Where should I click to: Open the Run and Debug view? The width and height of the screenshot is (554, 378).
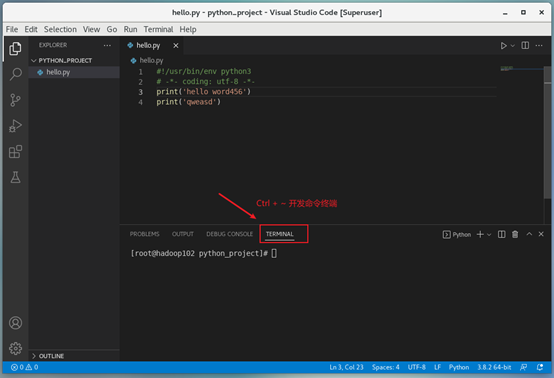coord(15,126)
